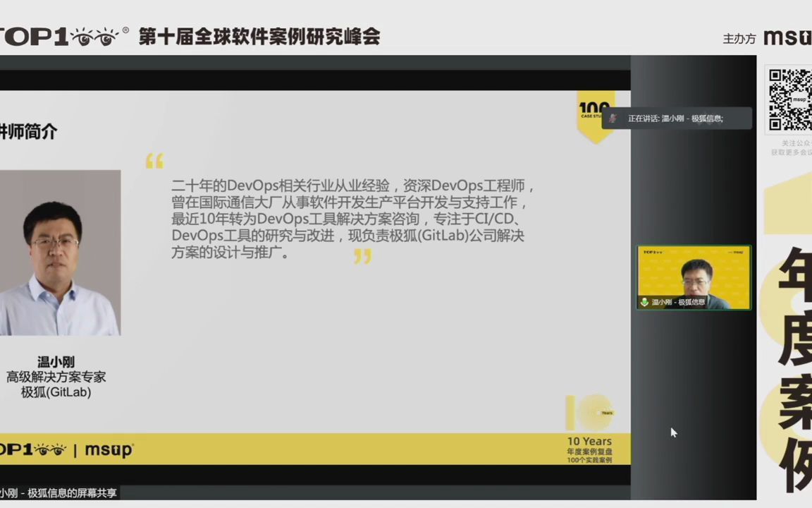Click the '讲师简介' slide heading
This screenshot has width=812, height=508.
tap(28, 132)
